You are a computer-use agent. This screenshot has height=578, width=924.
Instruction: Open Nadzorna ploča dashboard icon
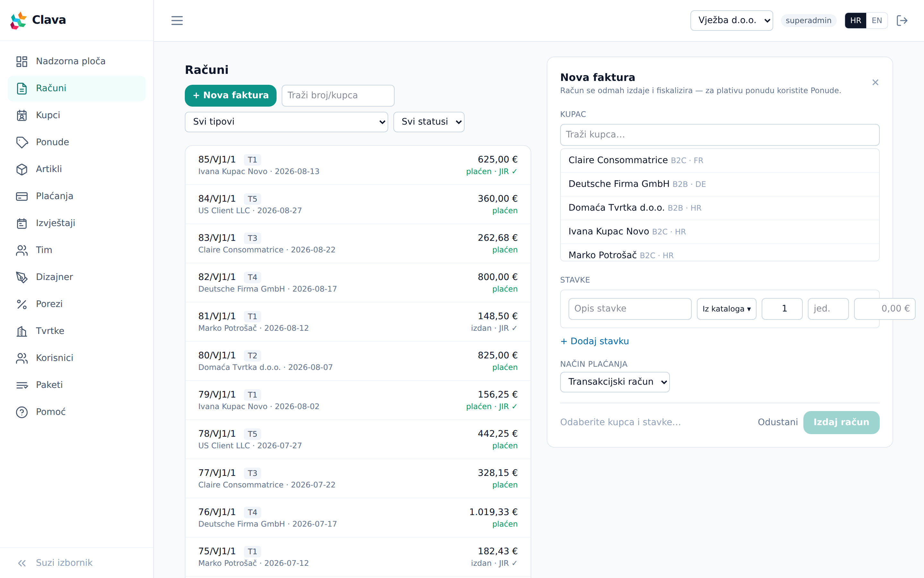coord(22,61)
